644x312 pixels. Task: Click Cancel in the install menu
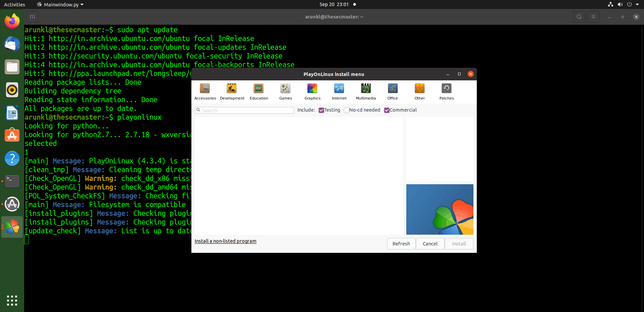pos(430,244)
